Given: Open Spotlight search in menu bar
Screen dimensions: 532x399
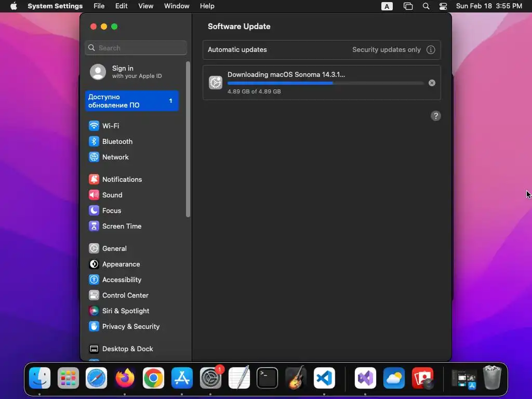Looking at the screenshot, I should pos(426,6).
